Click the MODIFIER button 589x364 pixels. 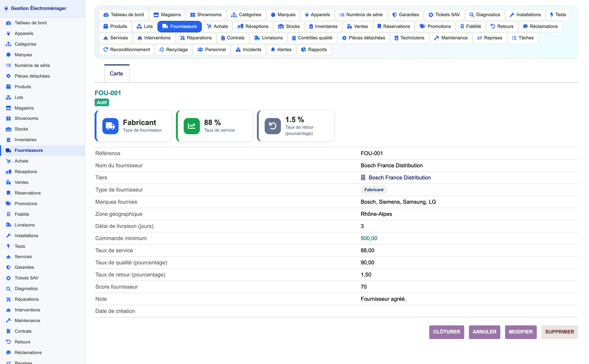tap(521, 332)
